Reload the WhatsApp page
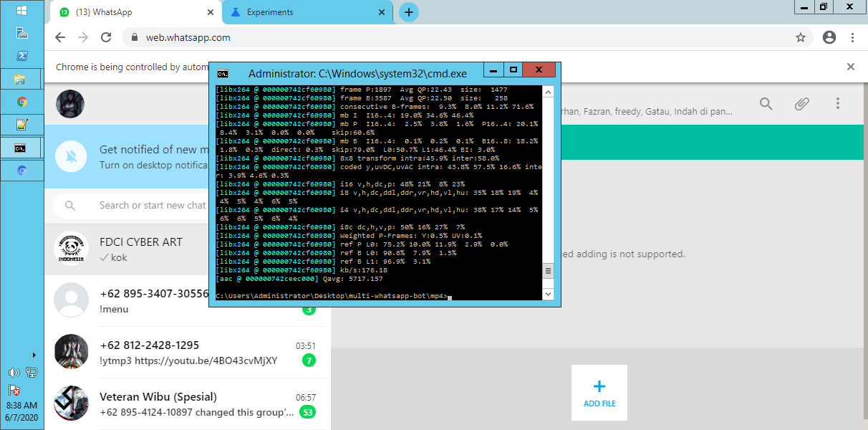This screenshot has width=868, height=430. coord(106,37)
